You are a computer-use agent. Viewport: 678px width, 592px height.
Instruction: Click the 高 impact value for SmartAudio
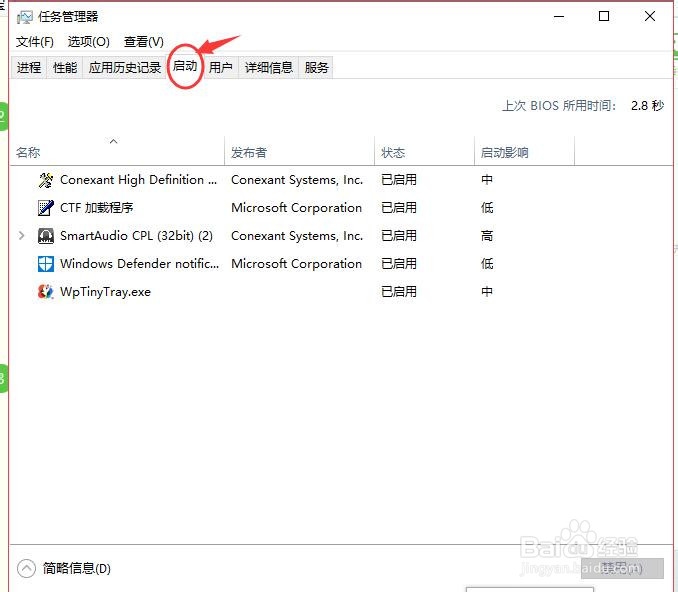487,236
